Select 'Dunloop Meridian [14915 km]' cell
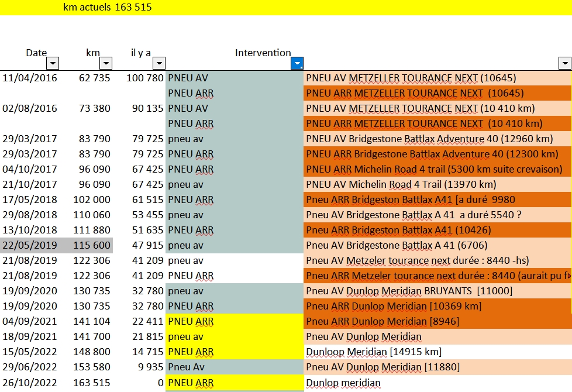This screenshot has width=572, height=392. click(x=437, y=352)
